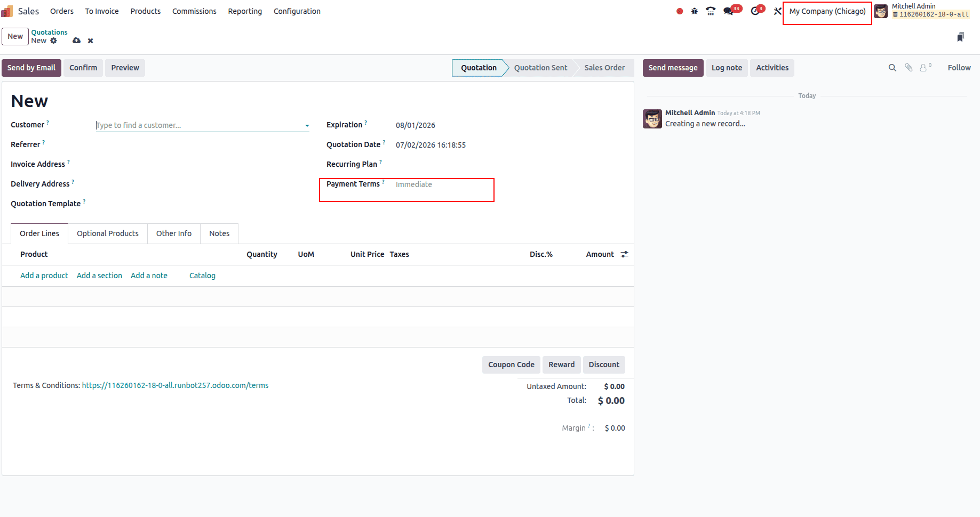Open the VoIP phone dialer icon
This screenshot has height=517, width=980.
[711, 11]
